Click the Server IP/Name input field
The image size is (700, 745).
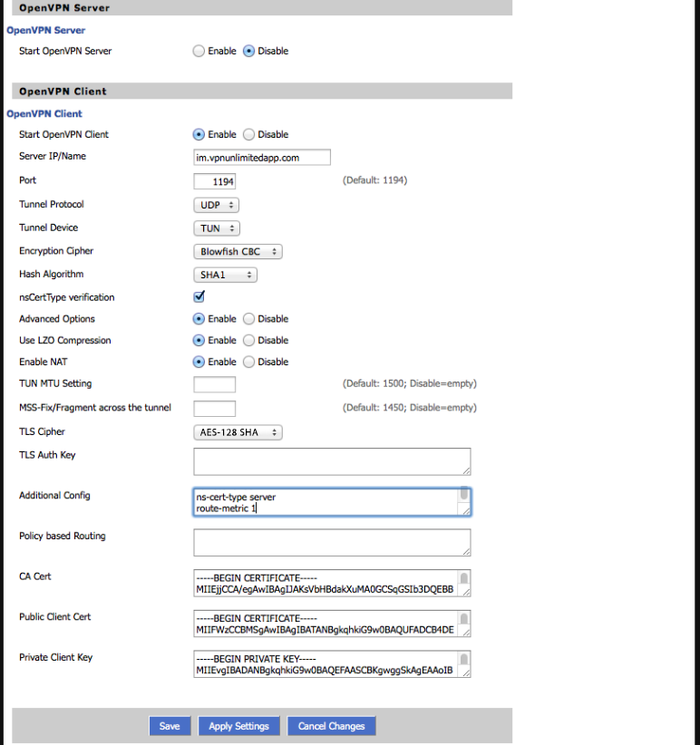pyautogui.click(x=262, y=158)
